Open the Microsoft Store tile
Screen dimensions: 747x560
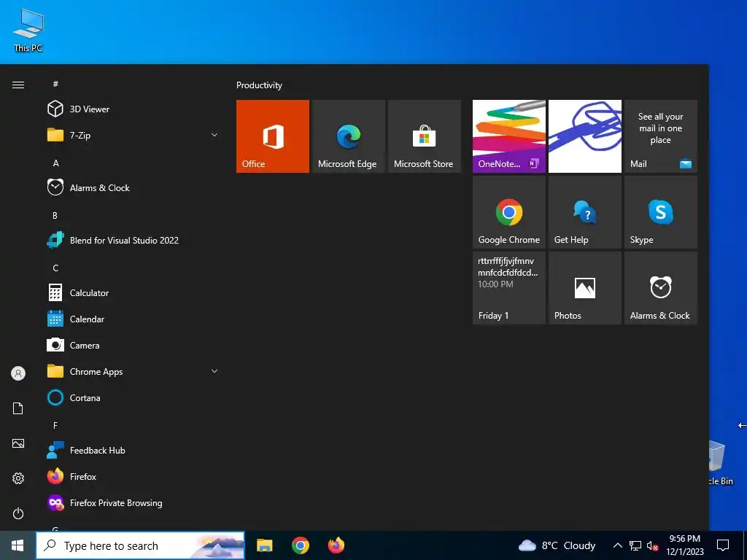tap(424, 136)
